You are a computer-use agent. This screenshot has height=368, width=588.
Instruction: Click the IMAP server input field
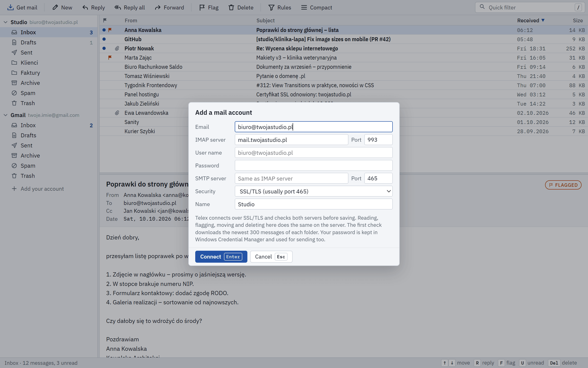(291, 140)
